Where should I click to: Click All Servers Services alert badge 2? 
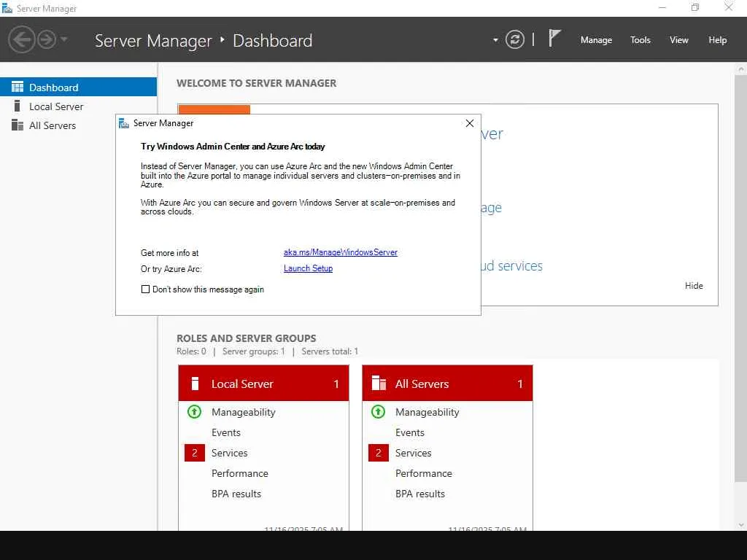[379, 453]
